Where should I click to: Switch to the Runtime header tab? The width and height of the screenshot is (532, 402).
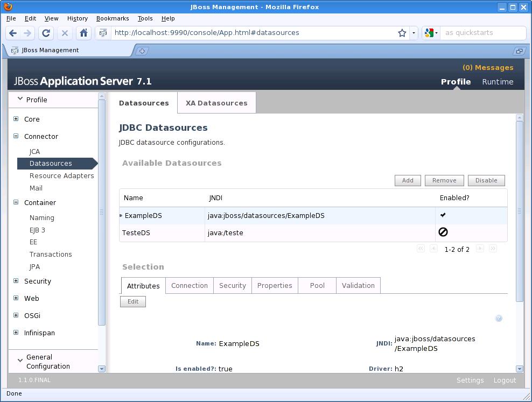(498, 82)
